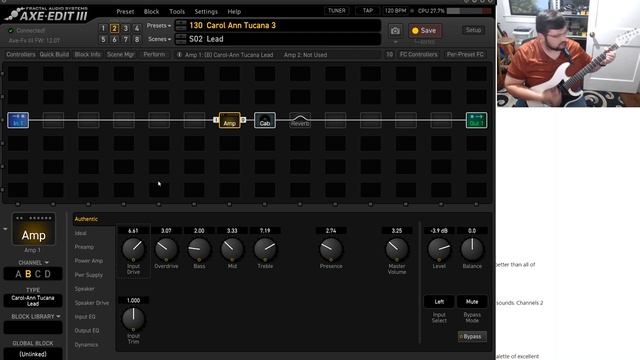Image resolution: width=640 pixels, height=360 pixels.
Task: Select the Out 1 output block
Action: [476, 120]
